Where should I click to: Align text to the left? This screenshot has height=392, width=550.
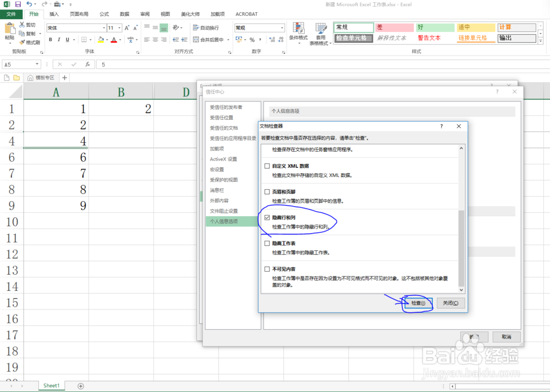[x=147, y=40]
